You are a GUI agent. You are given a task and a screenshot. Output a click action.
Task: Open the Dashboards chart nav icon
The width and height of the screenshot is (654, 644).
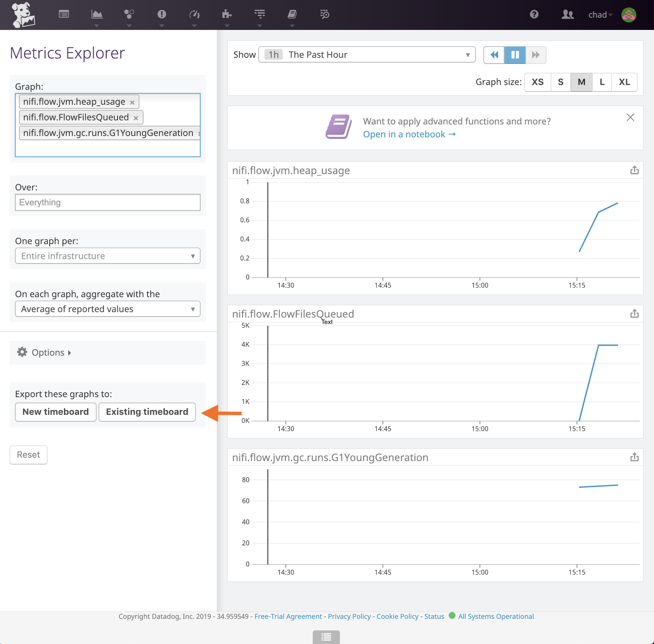(97, 14)
